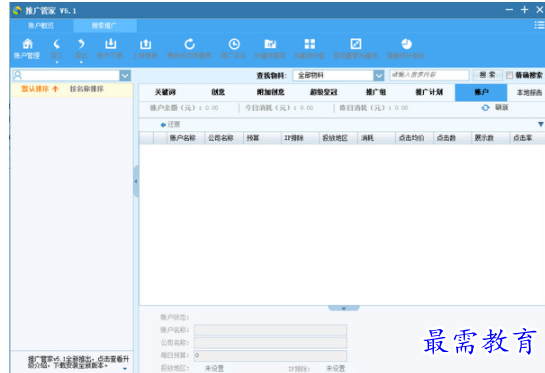
Task: Click the user icon in account search box
Action: click(x=18, y=75)
